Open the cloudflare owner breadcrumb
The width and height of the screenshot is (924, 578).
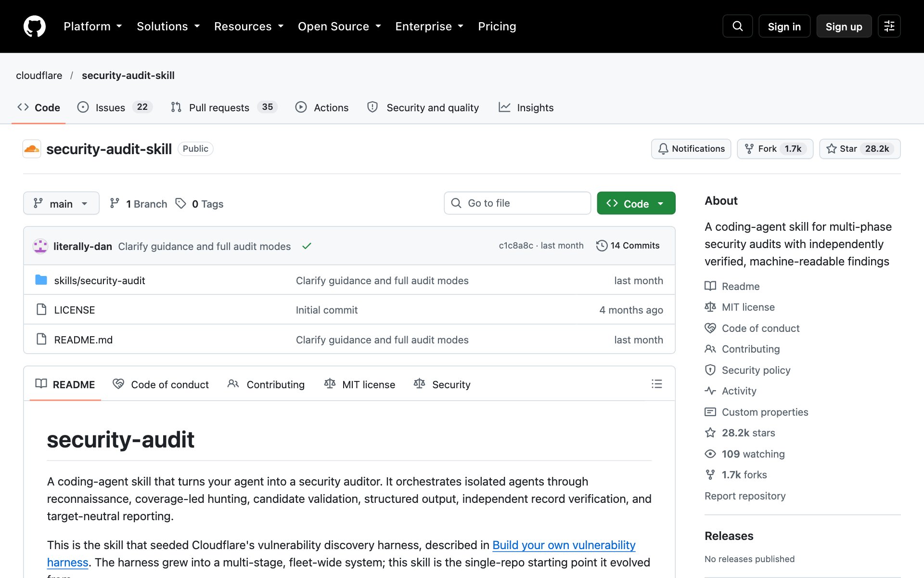click(39, 75)
